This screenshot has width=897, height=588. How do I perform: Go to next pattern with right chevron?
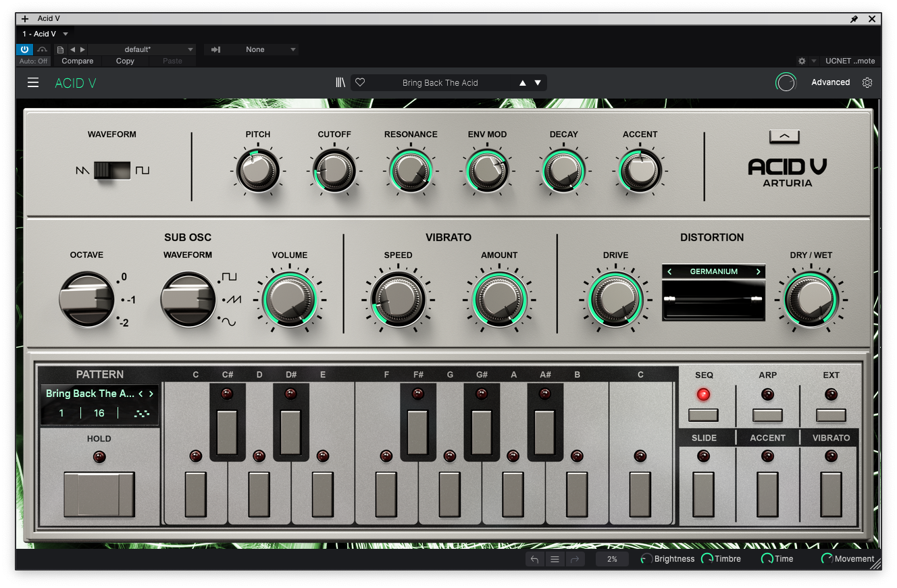(x=151, y=394)
